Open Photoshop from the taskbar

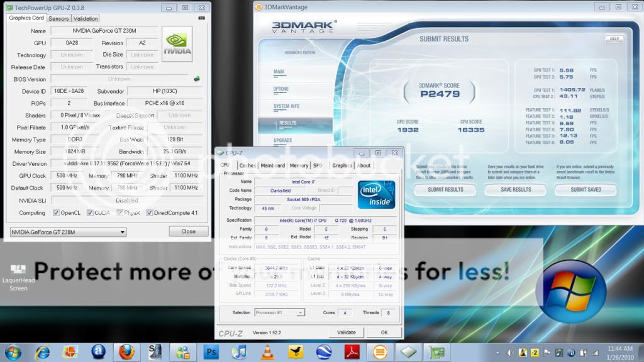coord(211,351)
